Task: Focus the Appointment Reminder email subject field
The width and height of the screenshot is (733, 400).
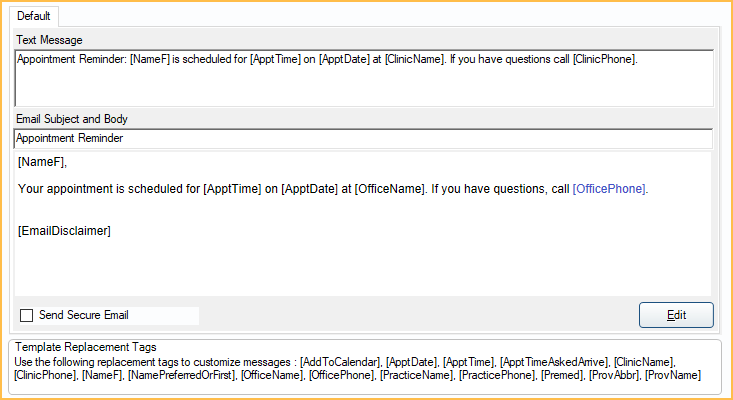Action: [363, 139]
